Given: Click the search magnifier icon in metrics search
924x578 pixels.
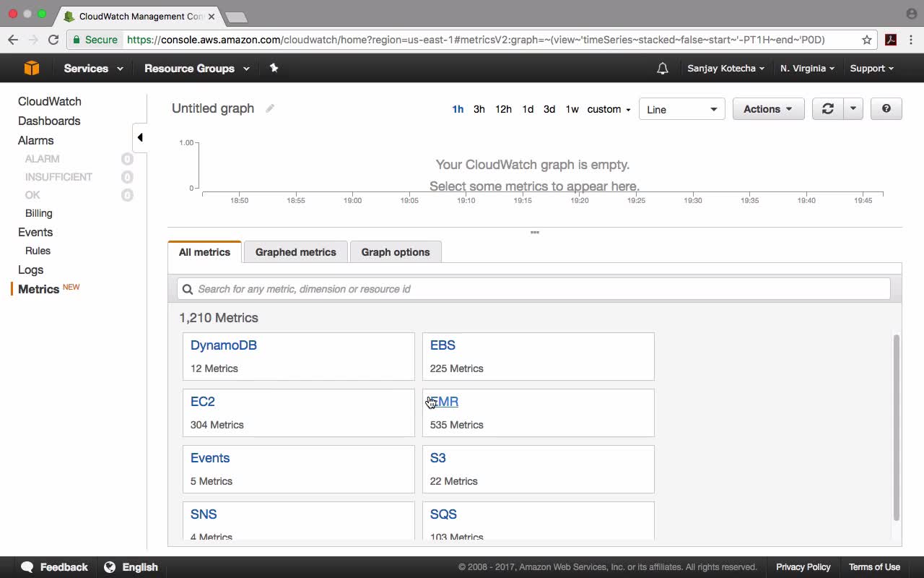Looking at the screenshot, I should coord(188,289).
